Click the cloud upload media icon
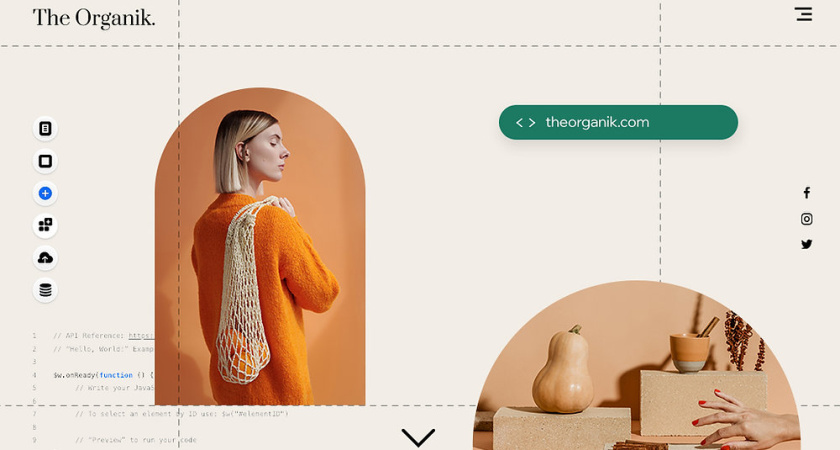The width and height of the screenshot is (840, 450). (x=45, y=258)
